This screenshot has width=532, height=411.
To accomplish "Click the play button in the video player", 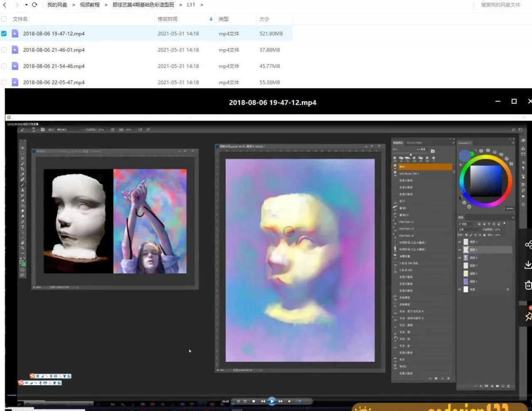I will click(272, 401).
